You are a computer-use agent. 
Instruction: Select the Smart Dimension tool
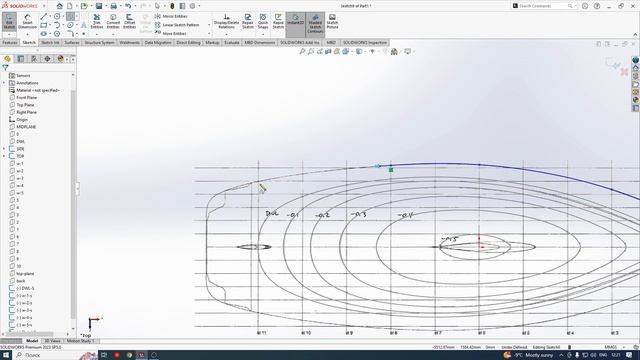click(27, 22)
